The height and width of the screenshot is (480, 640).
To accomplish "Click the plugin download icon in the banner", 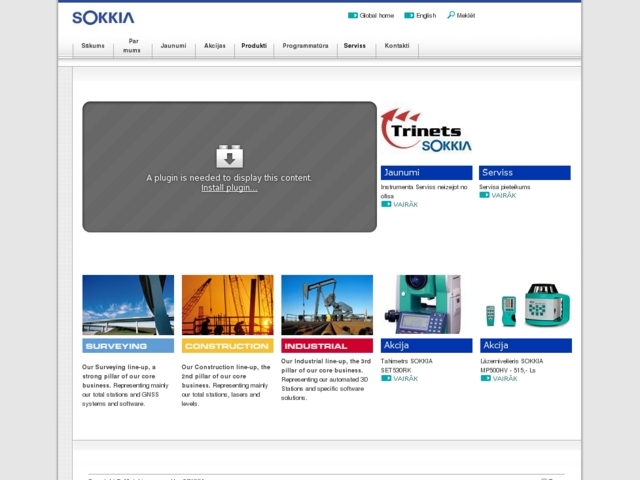I will [x=229, y=156].
